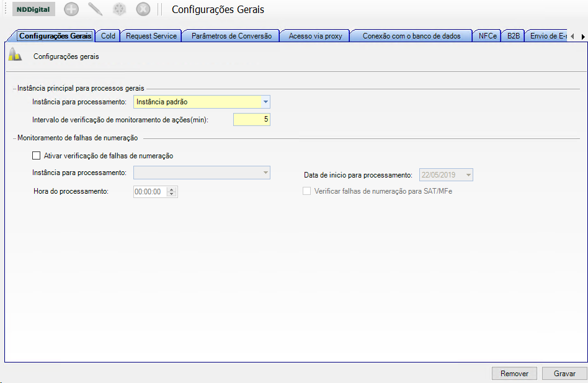The height and width of the screenshot is (383, 588).
Task: Click the Hora do processamento spinner arrows
Action: point(172,192)
